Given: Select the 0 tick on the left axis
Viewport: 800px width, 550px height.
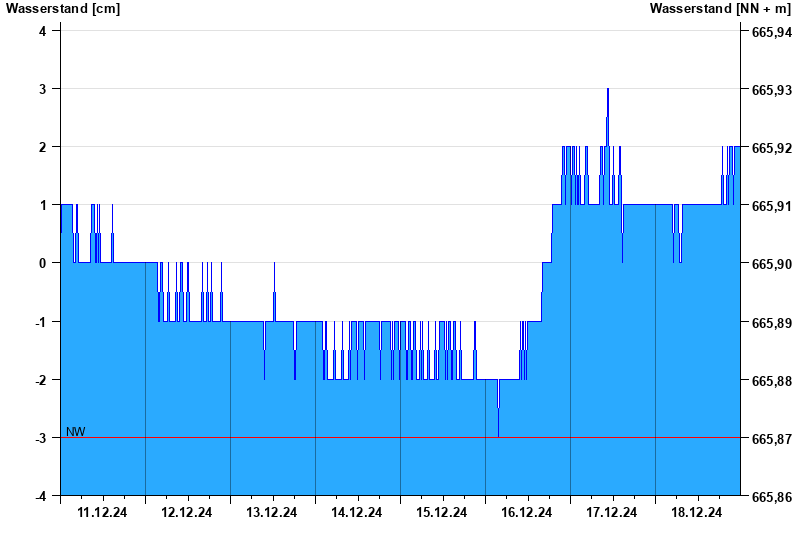Looking at the screenshot, I should [43, 263].
